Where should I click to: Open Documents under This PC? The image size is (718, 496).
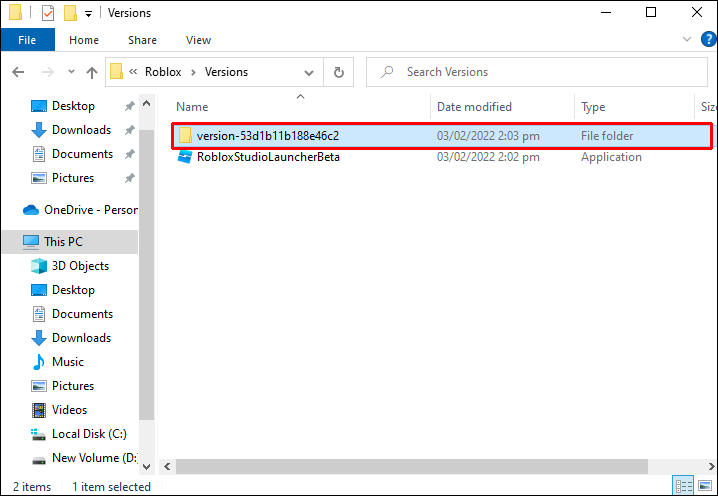tap(82, 314)
